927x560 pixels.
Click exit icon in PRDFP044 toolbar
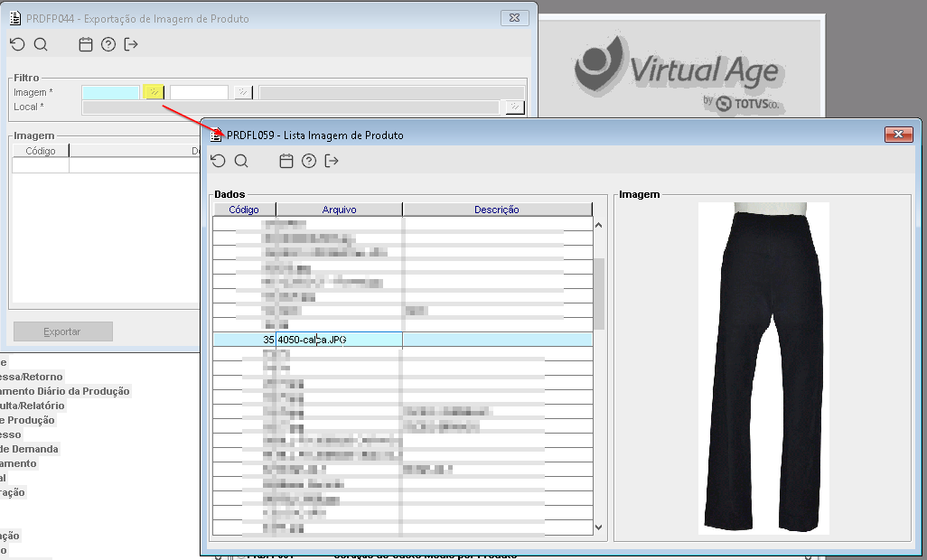pyautogui.click(x=131, y=44)
